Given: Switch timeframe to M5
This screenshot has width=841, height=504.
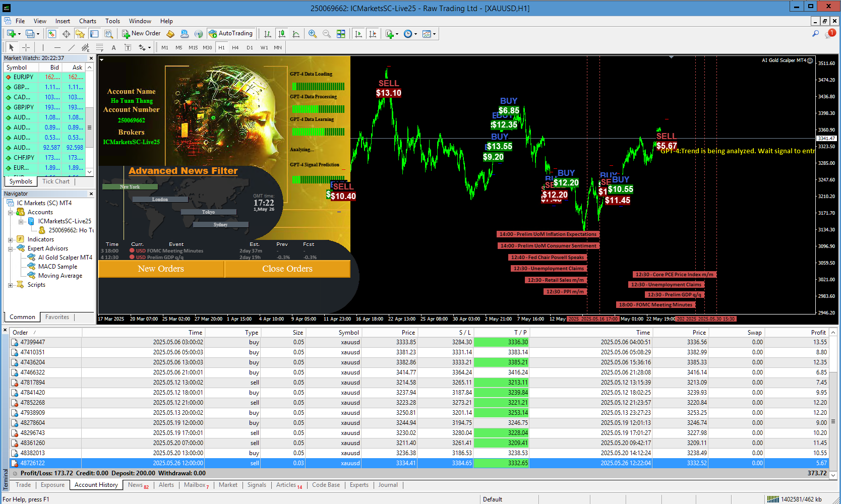Looking at the screenshot, I should point(179,47).
